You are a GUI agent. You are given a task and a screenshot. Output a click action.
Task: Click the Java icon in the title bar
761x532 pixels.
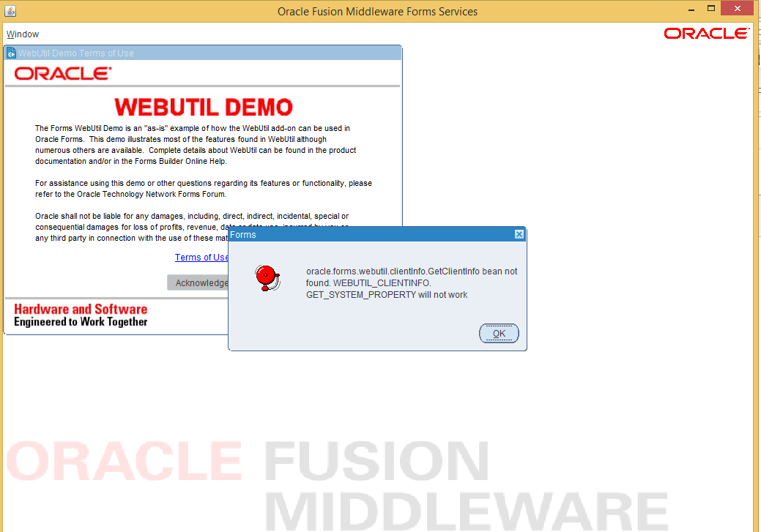pyautogui.click(x=10, y=11)
